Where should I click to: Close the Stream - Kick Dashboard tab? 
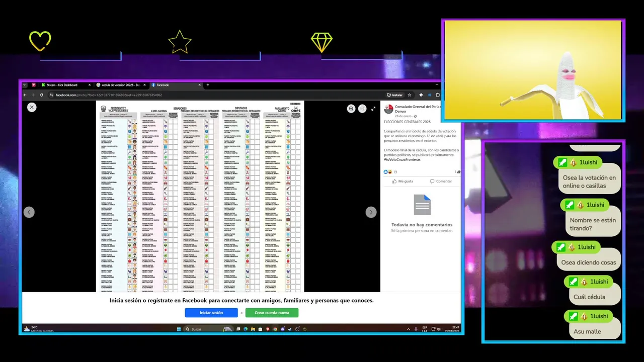(x=90, y=85)
